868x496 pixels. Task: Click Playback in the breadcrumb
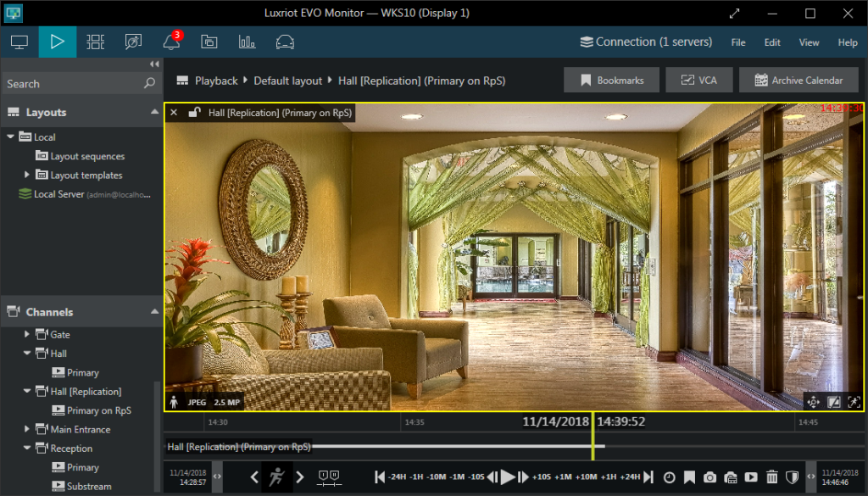tap(216, 81)
